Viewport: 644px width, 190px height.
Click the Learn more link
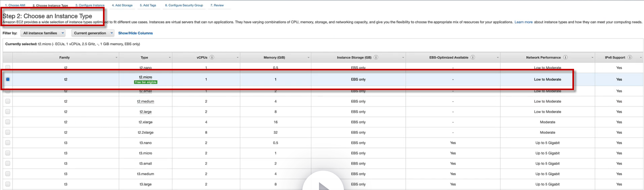523,22
